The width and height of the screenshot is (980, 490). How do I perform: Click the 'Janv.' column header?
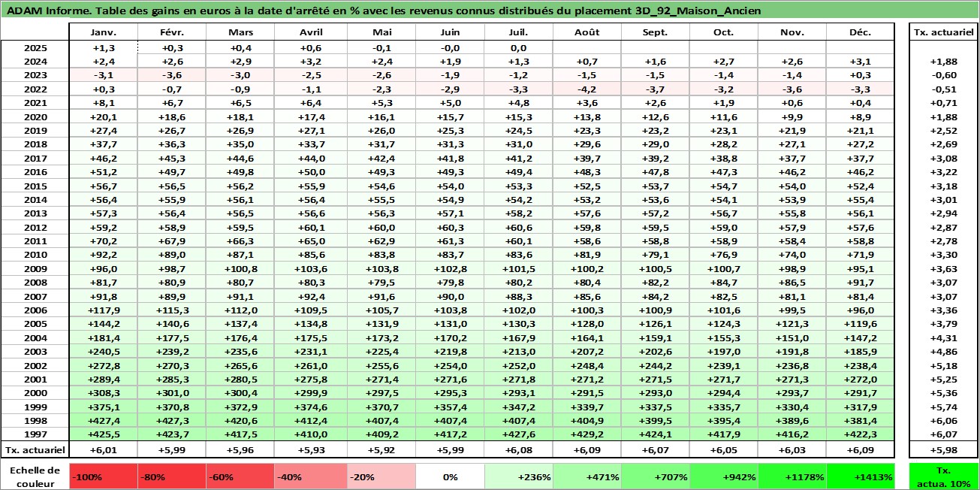104,32
